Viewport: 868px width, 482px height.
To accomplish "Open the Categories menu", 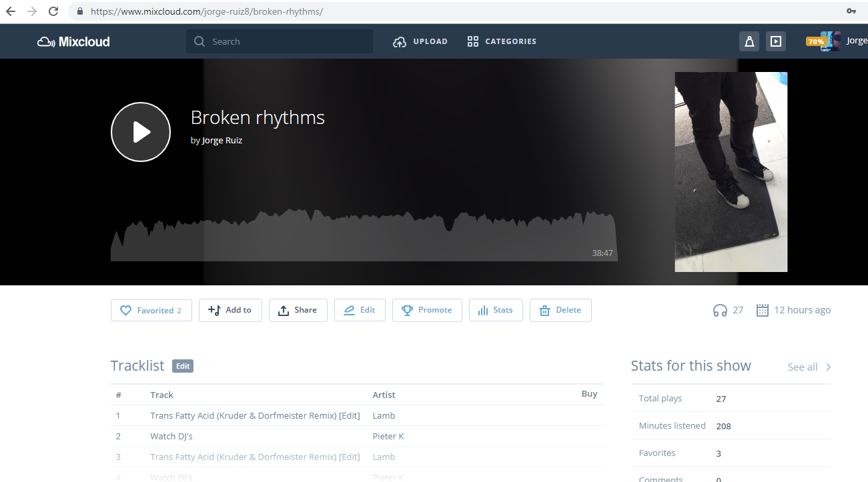I will tap(502, 41).
